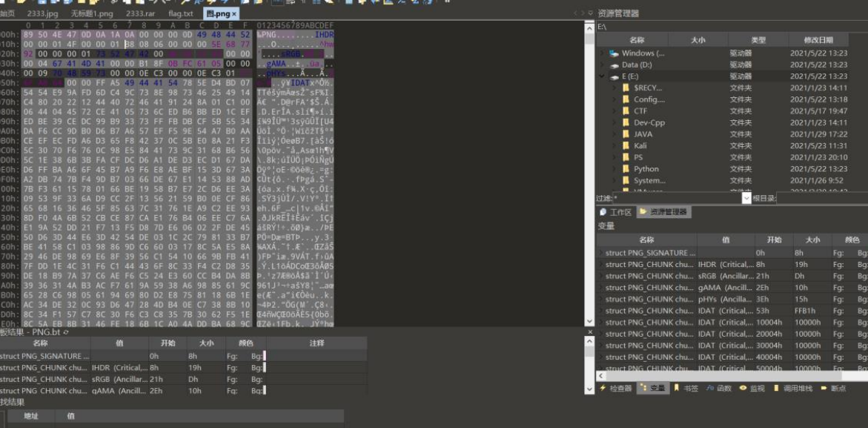Click the CTF folder icon
This screenshot has width=868, height=428.
(626, 111)
